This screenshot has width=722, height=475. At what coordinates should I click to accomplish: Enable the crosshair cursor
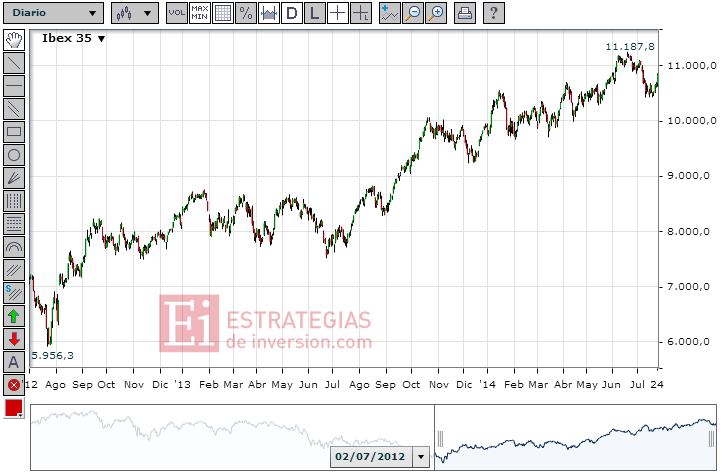pyautogui.click(x=338, y=13)
